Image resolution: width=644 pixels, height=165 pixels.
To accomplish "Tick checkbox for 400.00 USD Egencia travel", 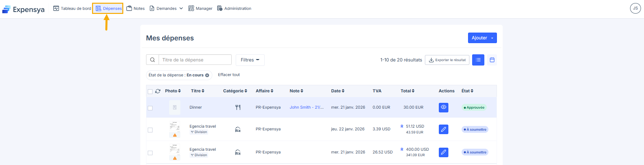I will click(150, 153).
